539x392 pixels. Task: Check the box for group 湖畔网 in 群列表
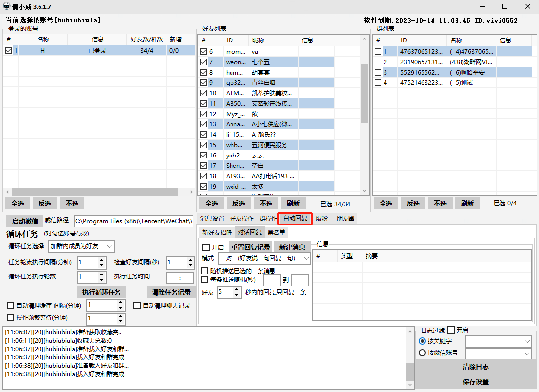[378, 62]
